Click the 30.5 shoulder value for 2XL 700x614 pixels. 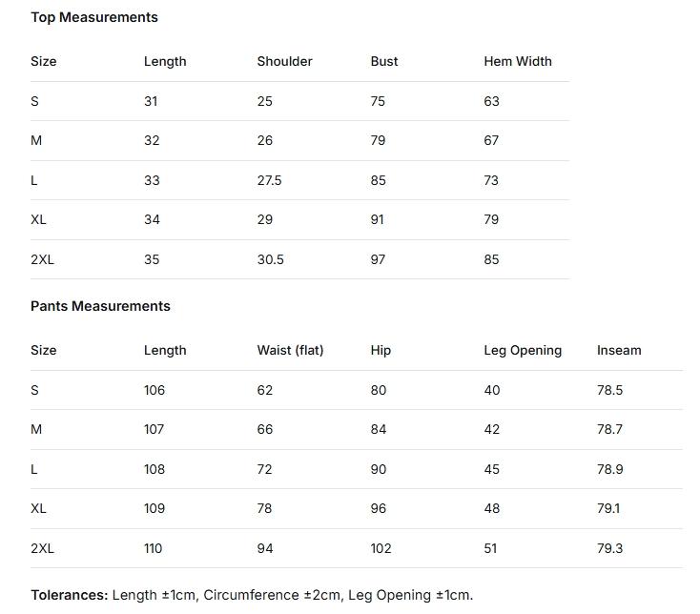[x=270, y=259]
